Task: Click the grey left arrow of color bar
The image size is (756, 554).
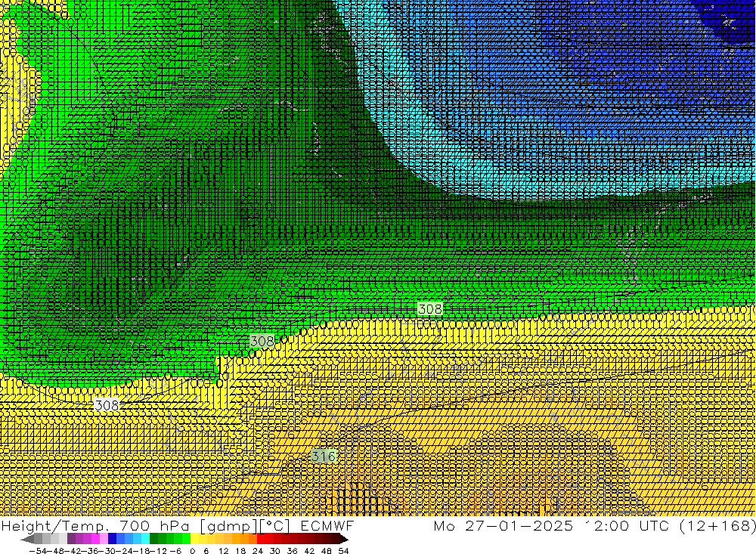Action: pos(27,540)
